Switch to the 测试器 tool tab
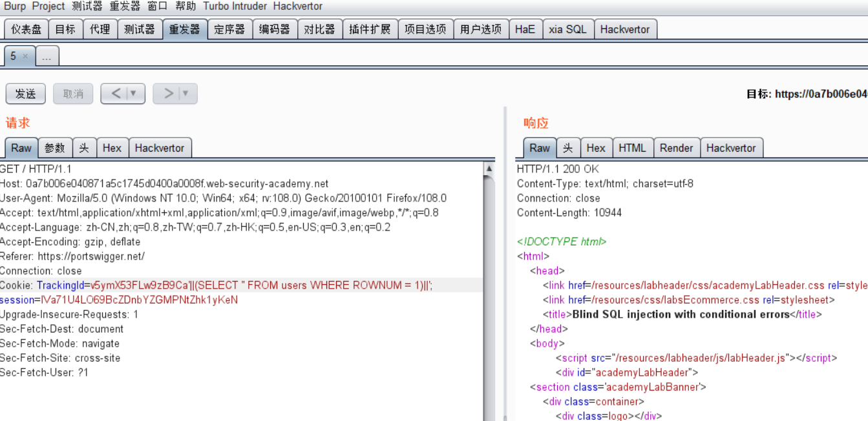The width and height of the screenshot is (868, 421). point(140,29)
